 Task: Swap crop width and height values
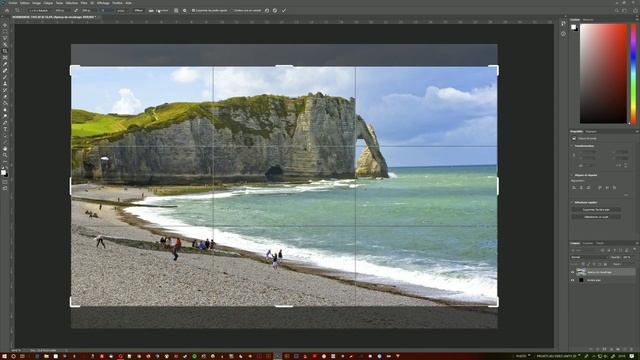pyautogui.click(x=76, y=11)
